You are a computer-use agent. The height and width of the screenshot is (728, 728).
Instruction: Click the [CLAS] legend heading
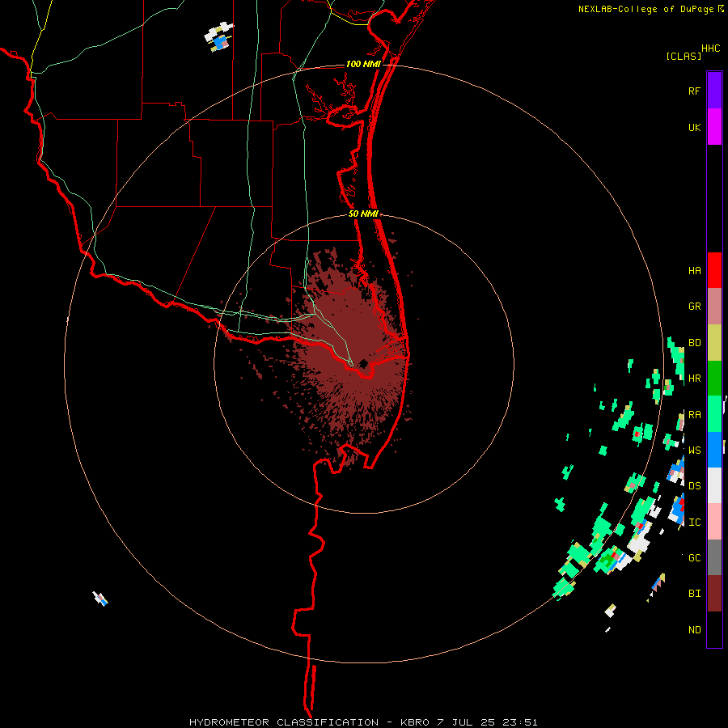684,56
